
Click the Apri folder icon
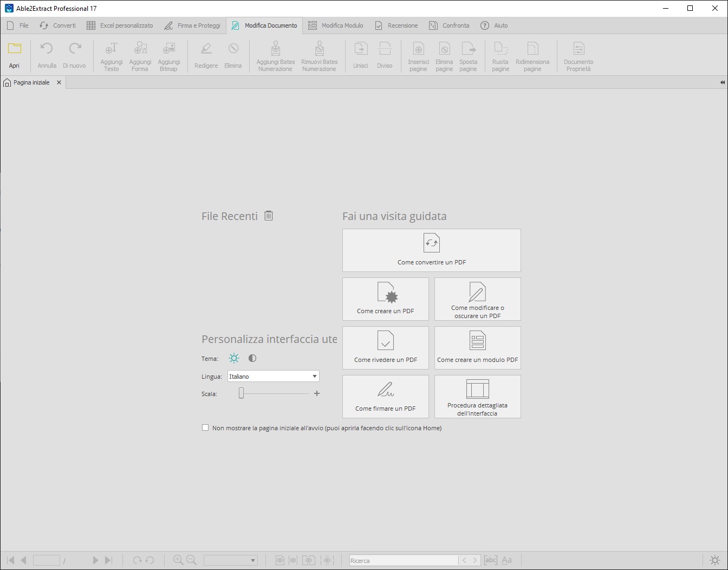pos(14,49)
